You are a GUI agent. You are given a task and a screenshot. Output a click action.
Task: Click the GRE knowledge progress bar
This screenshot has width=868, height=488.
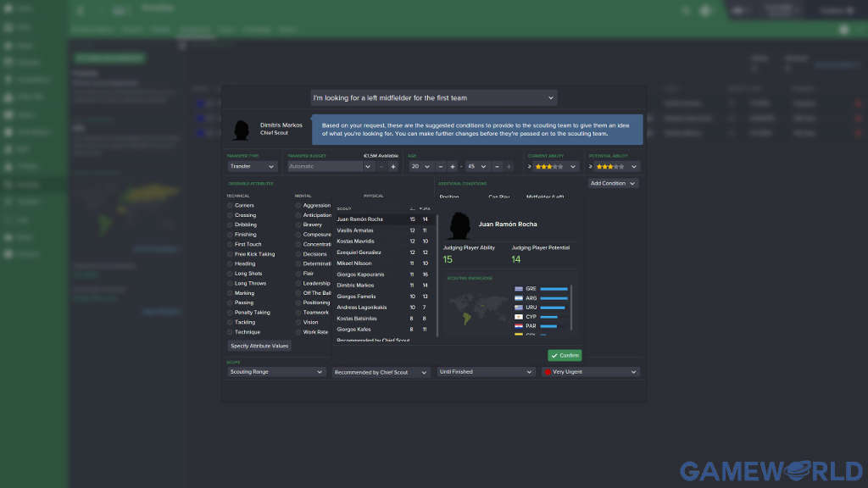(x=554, y=289)
